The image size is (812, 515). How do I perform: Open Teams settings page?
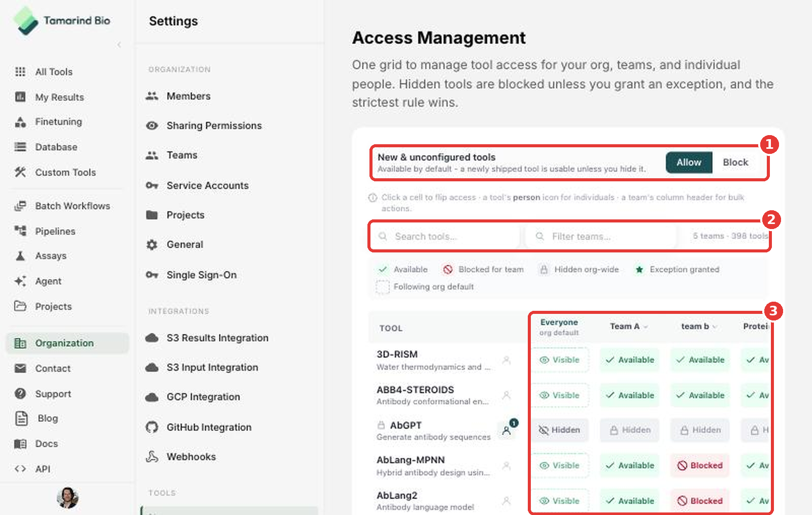171,155
